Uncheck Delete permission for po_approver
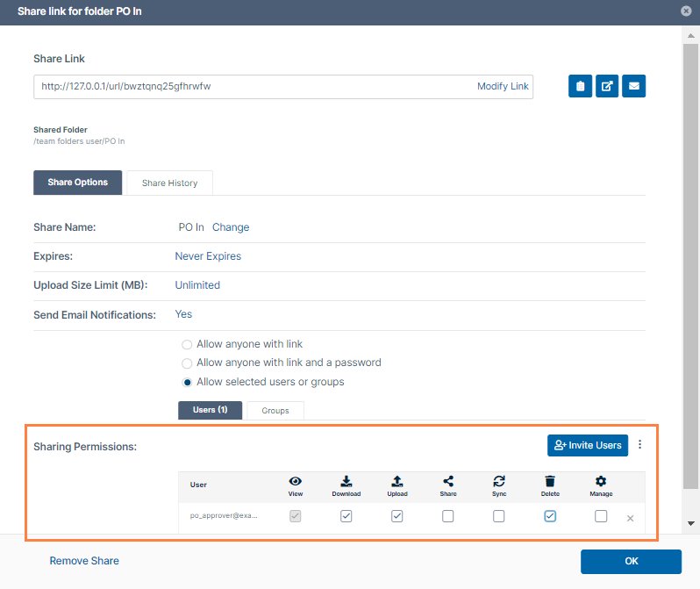The height and width of the screenshot is (589, 700). (x=550, y=517)
